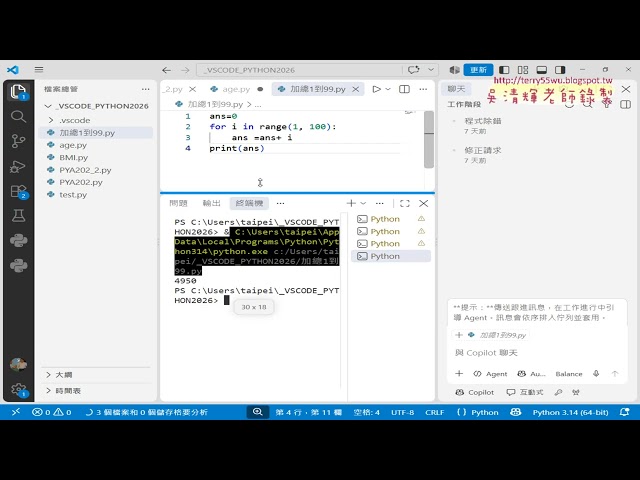Open test.py in explorer
This screenshot has height=480, width=640.
coord(73,195)
